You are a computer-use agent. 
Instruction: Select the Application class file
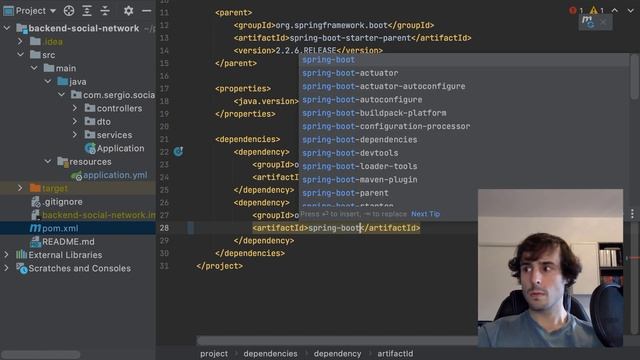pyautogui.click(x=120, y=148)
